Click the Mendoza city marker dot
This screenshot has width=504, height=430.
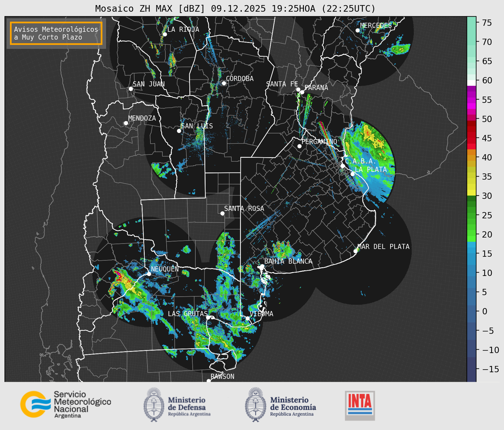[126, 123]
